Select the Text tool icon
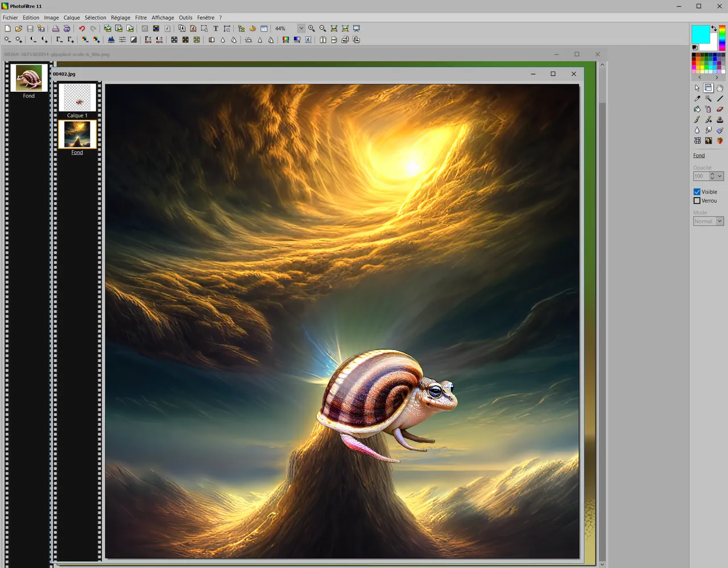 [x=216, y=28]
